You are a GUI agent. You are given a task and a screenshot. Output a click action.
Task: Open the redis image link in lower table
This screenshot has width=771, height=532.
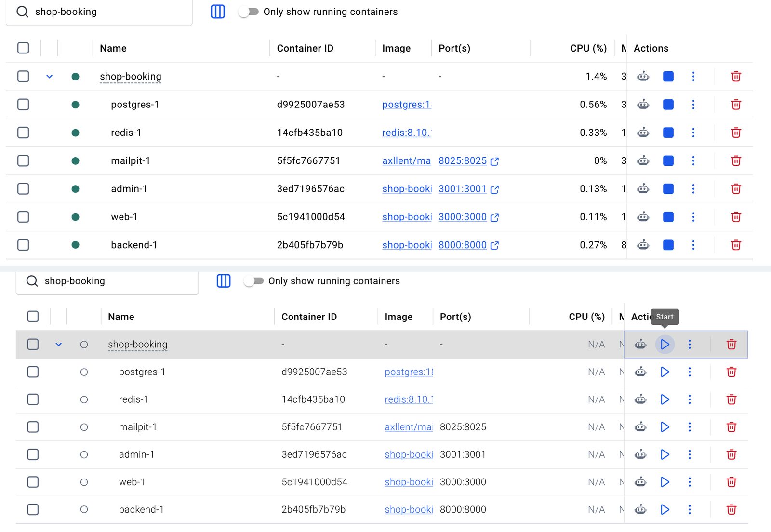[409, 399]
